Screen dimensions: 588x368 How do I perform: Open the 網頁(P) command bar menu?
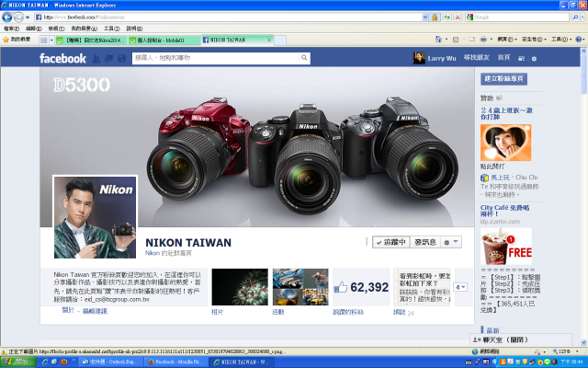tap(507, 39)
